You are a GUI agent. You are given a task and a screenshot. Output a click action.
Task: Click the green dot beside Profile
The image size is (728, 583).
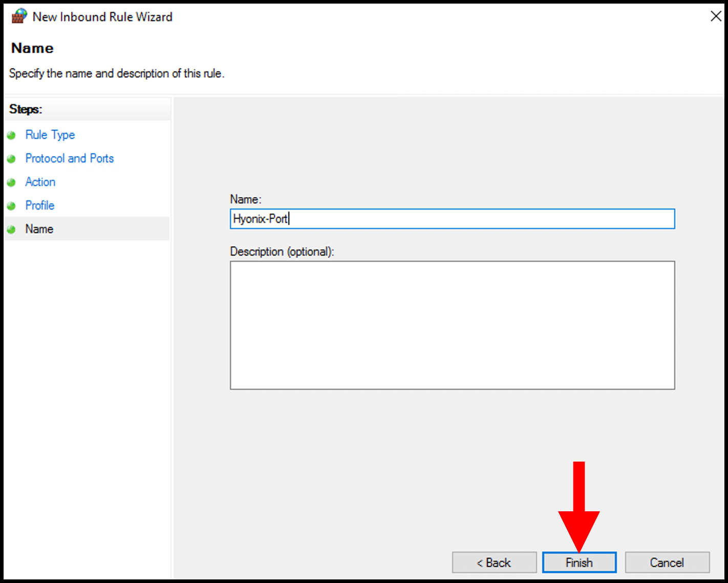tap(11, 205)
